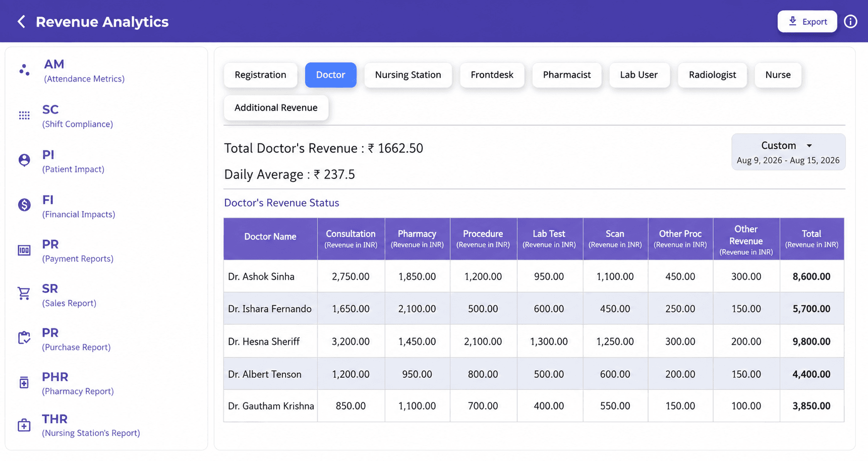
Task: Click the Aug 9, 2026 - Aug 15, 2026 date range
Action: pos(788,160)
